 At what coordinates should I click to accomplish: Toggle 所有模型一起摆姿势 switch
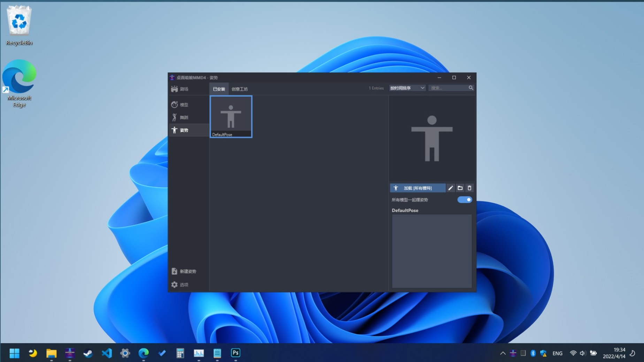pyautogui.click(x=465, y=200)
